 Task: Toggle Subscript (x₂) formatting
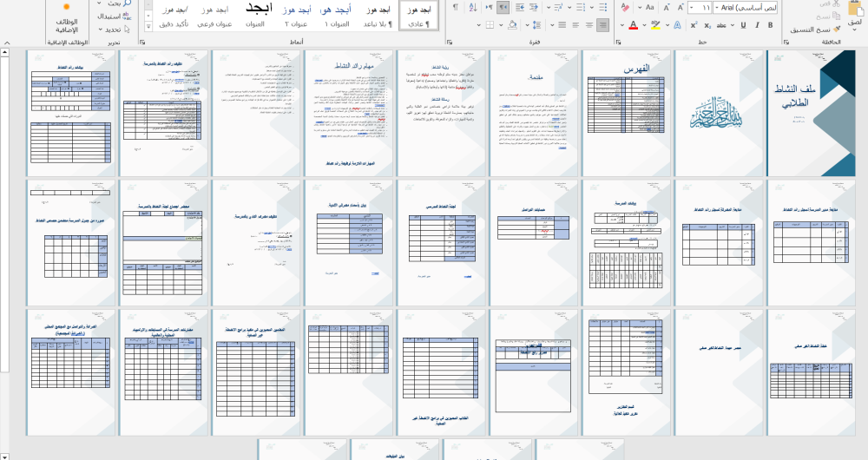click(x=707, y=25)
